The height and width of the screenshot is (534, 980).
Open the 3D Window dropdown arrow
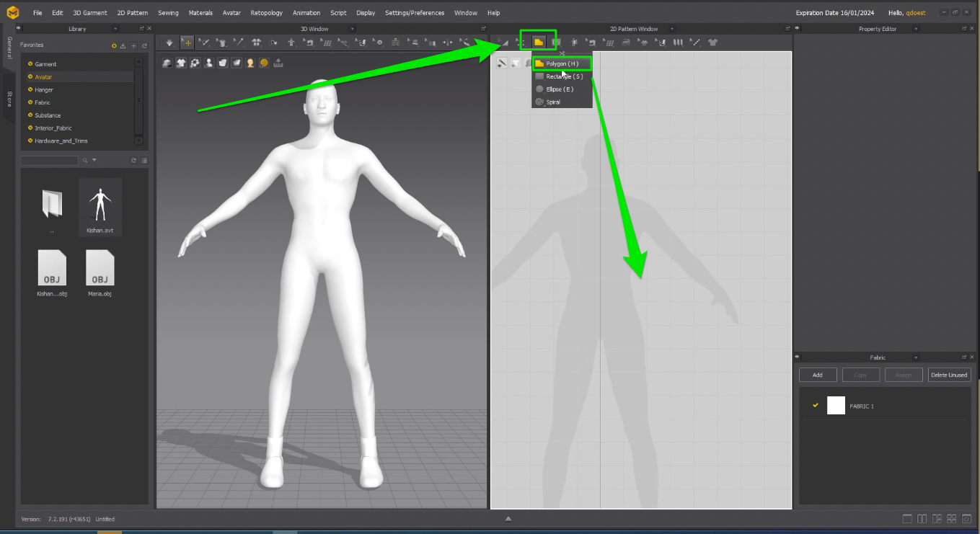click(353, 29)
